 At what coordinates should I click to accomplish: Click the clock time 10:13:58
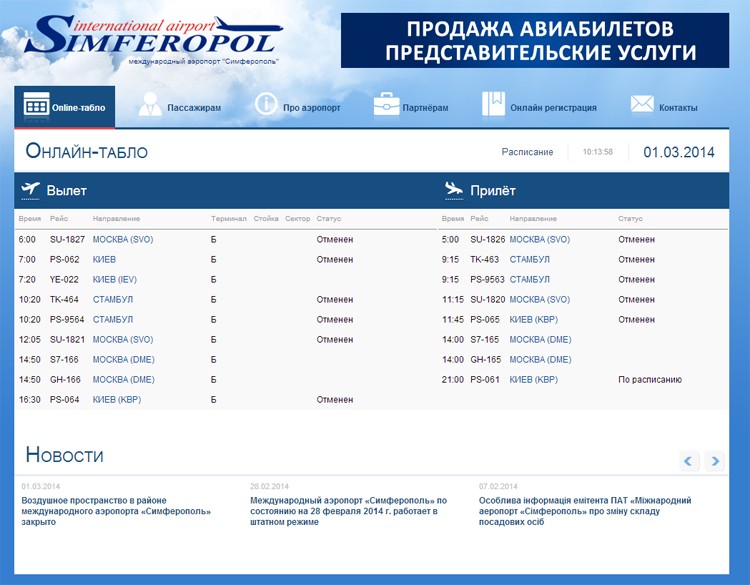pos(597,152)
